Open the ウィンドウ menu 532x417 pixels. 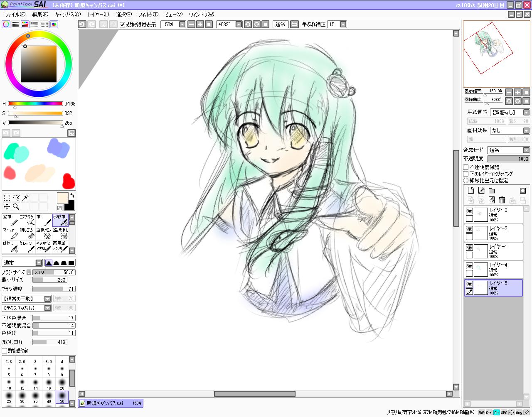(201, 15)
